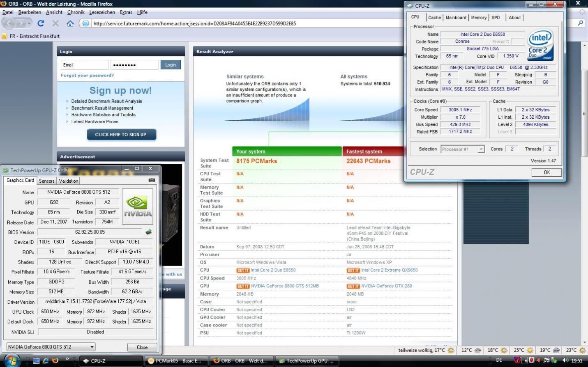The image size is (588, 367).
Task: Launch Internet Explorer from quick launch
Action: 46,361
